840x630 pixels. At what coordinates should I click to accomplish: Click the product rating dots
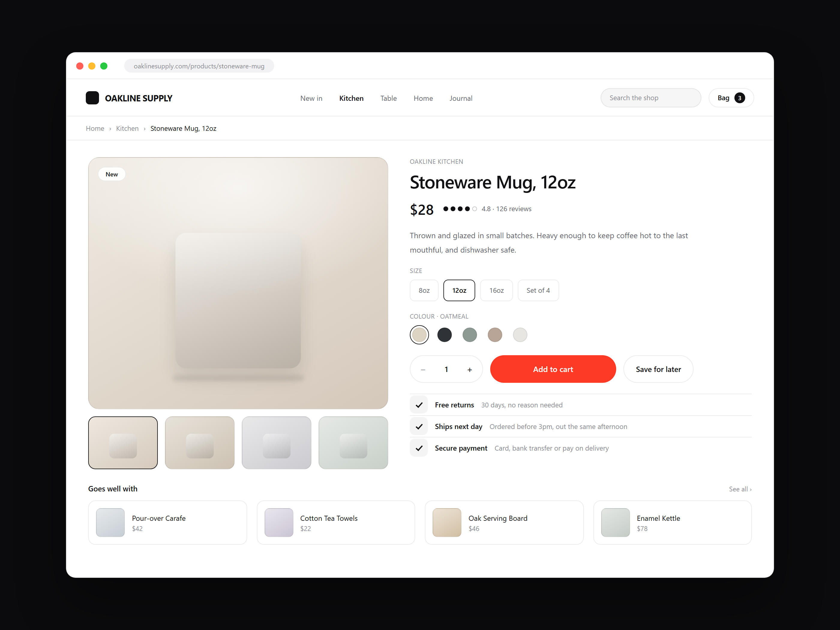(x=460, y=209)
